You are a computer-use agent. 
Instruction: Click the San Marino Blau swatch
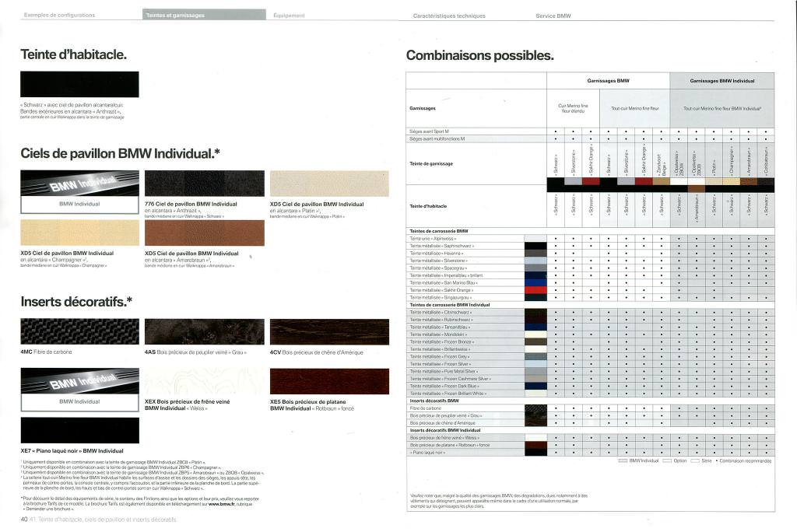535,282
